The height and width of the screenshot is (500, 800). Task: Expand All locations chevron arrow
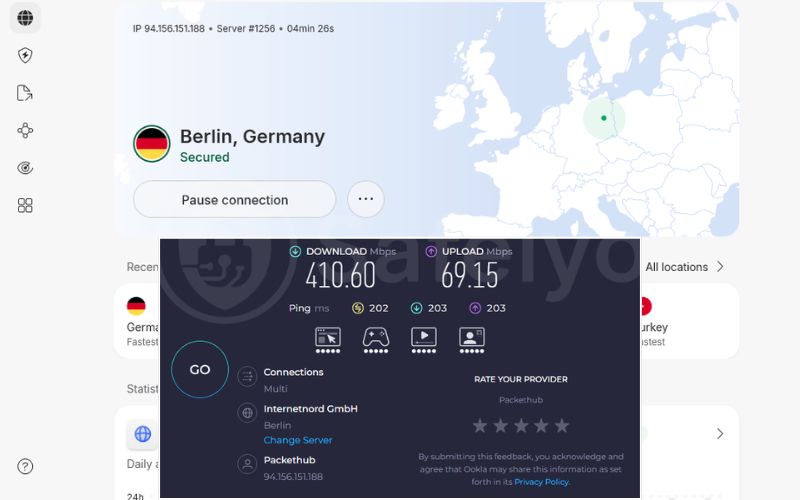click(x=720, y=266)
